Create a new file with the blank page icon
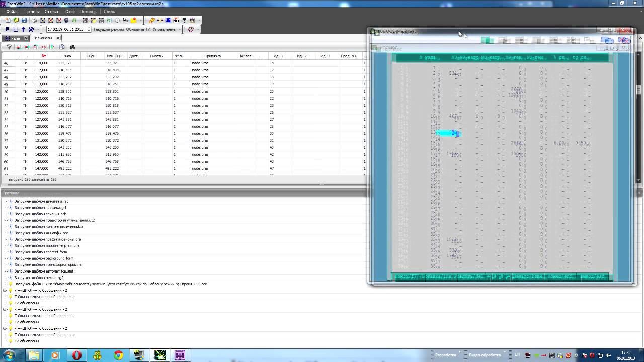 click(8, 20)
